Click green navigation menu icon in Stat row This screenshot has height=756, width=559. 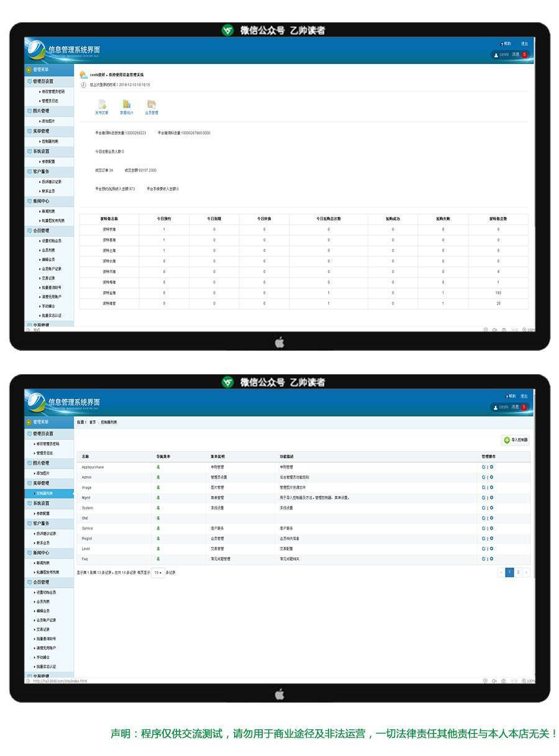[158, 518]
